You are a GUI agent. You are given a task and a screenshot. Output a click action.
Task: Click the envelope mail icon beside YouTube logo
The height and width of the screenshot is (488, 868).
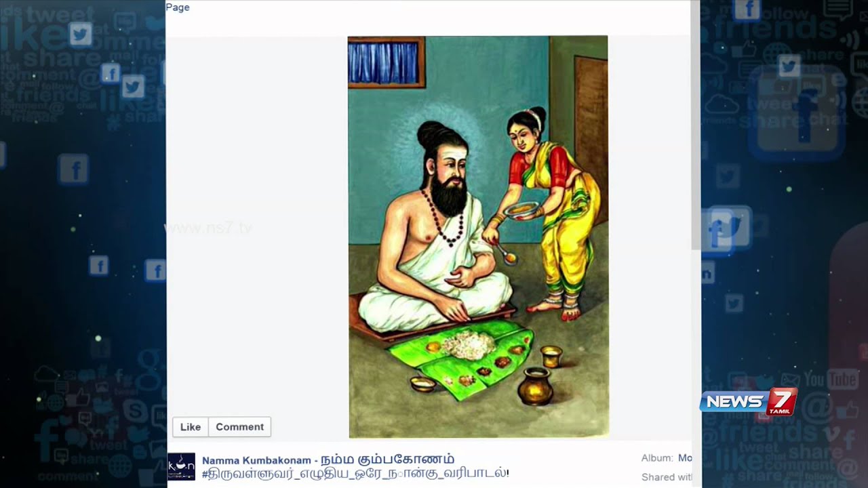tap(790, 379)
